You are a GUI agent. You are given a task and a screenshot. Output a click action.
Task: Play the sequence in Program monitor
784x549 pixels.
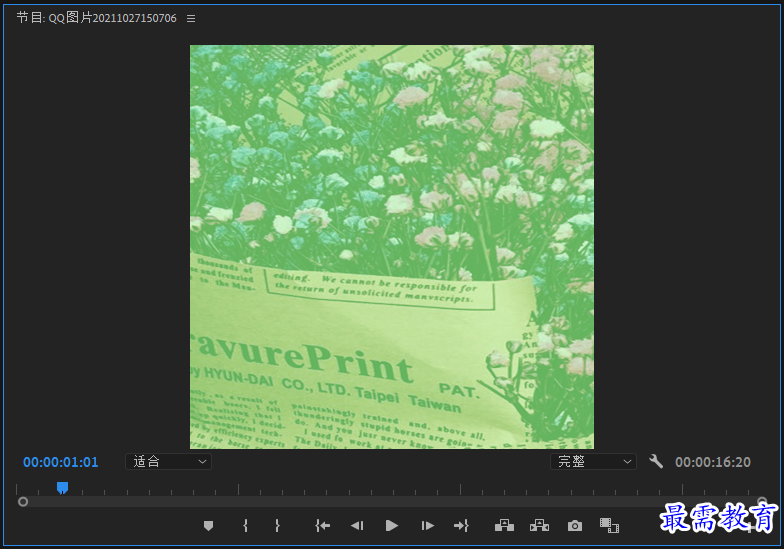392,526
